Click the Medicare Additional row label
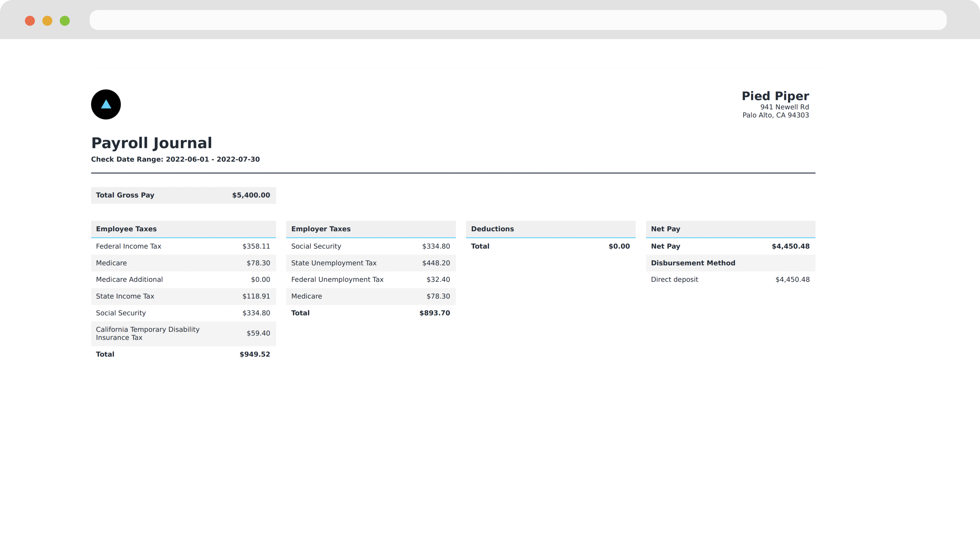Viewport: 980px width, 538px height. tap(129, 279)
